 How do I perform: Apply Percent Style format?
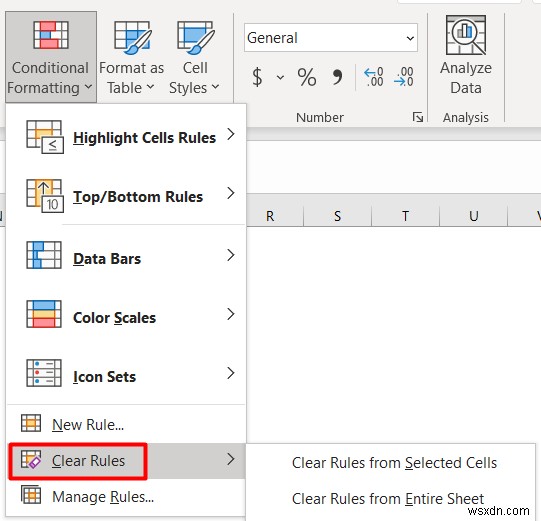[x=307, y=77]
